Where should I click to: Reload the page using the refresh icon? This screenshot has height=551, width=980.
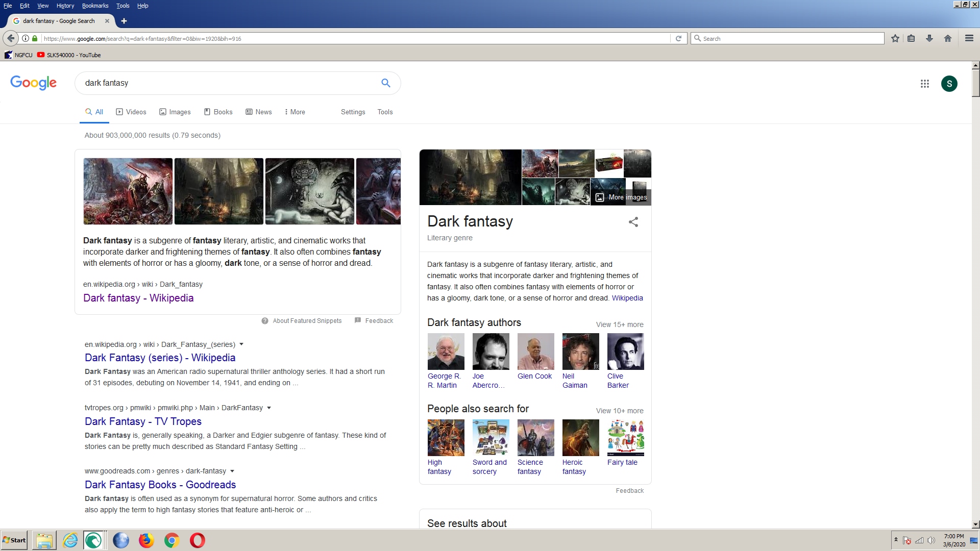(678, 38)
